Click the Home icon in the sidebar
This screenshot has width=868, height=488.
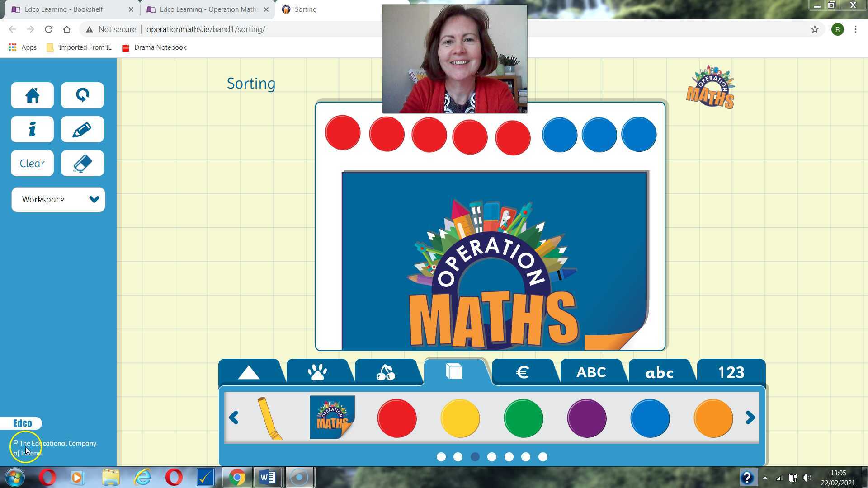(32, 95)
